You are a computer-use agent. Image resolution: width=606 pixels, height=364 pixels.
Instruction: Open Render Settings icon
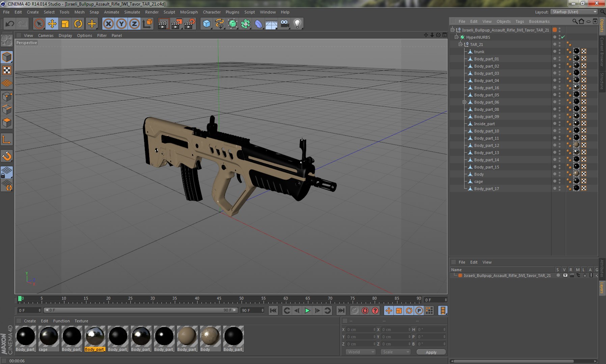[190, 24]
